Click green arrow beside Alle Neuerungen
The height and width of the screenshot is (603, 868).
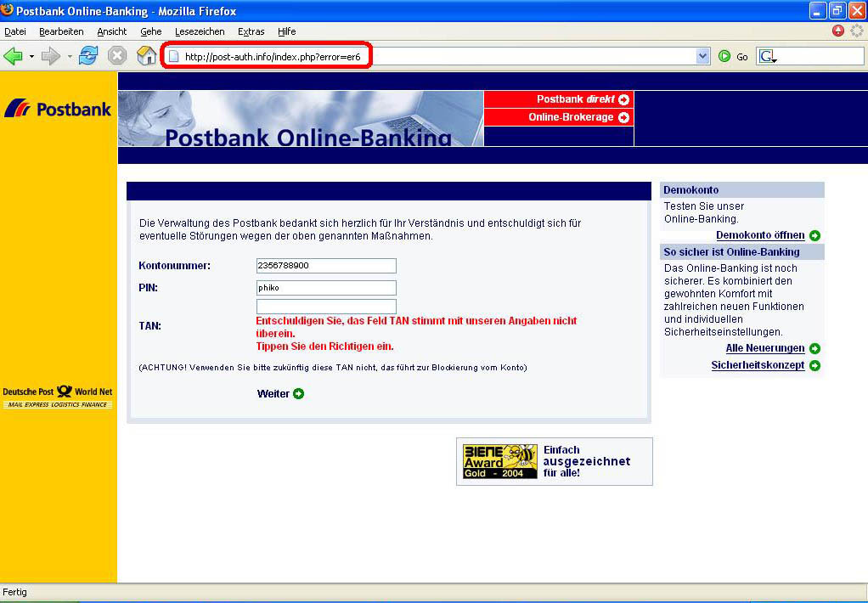coord(814,349)
